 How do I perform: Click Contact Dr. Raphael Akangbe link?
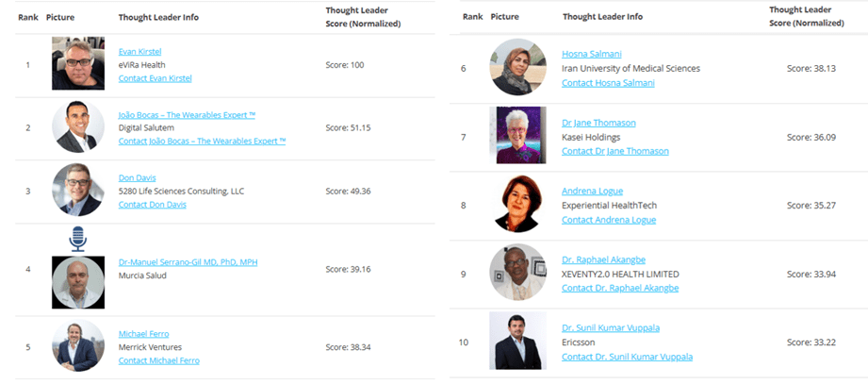pos(619,288)
